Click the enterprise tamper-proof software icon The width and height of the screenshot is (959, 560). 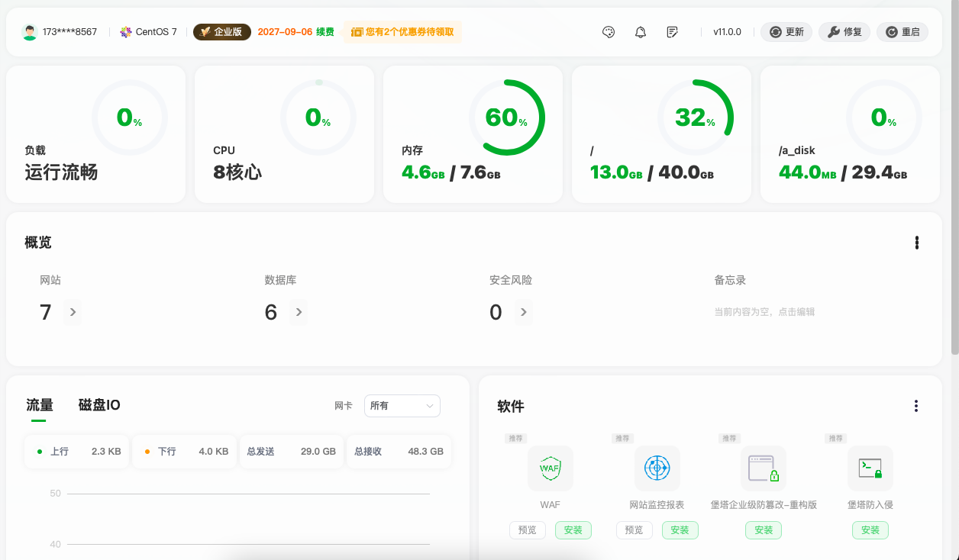coord(764,468)
